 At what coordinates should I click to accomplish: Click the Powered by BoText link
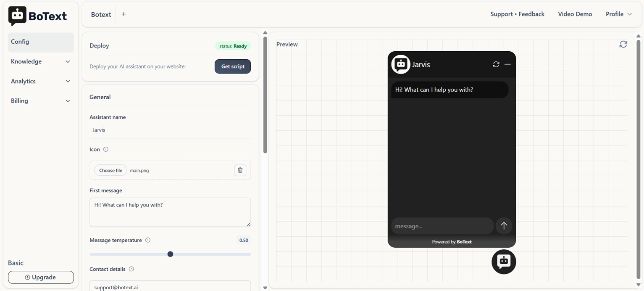click(x=452, y=242)
